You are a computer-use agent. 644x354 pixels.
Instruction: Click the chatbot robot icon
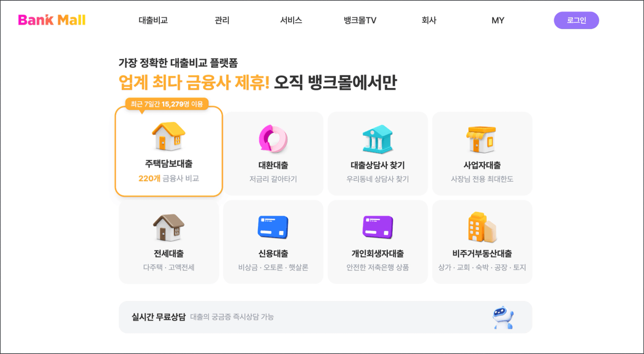(x=503, y=317)
